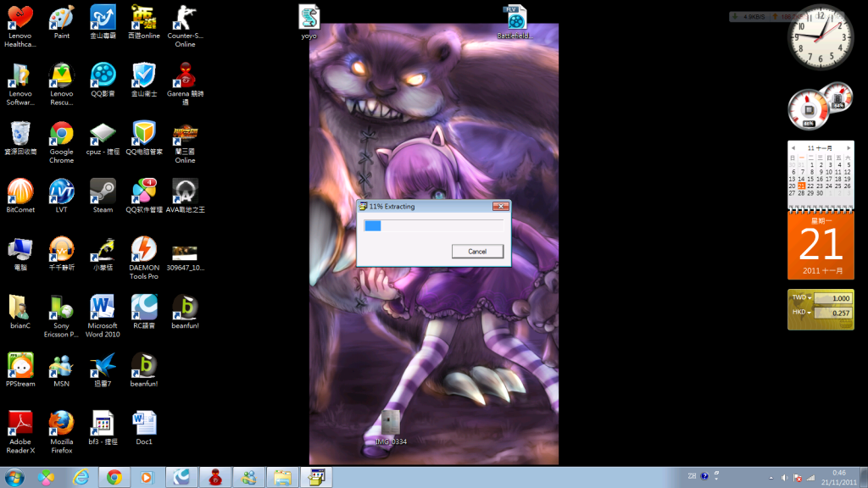Select the 西遊online game shortcut
868x488 pixels.
(x=144, y=22)
